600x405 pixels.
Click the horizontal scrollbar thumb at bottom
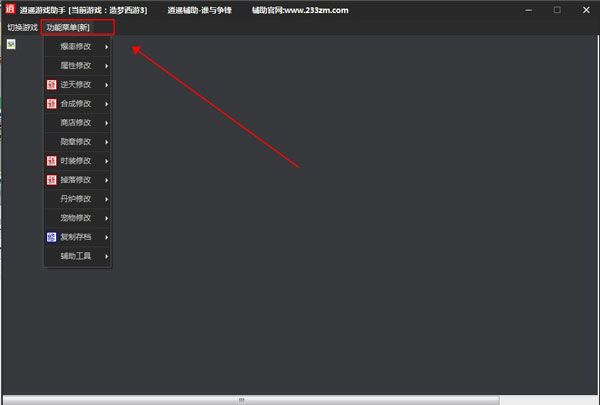(251, 400)
